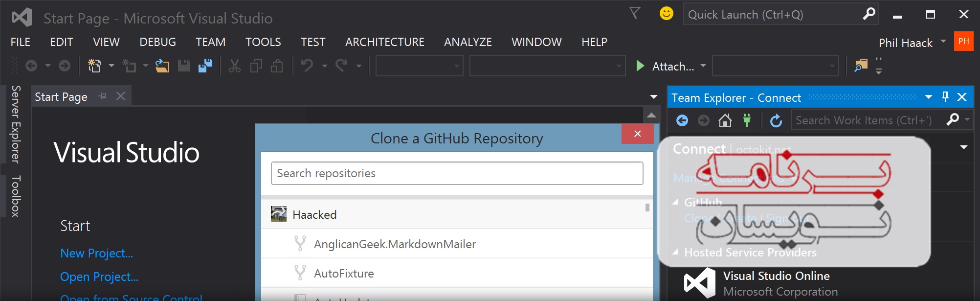Open Team Explorer Home page
This screenshot has width=980, height=301.
click(x=725, y=120)
